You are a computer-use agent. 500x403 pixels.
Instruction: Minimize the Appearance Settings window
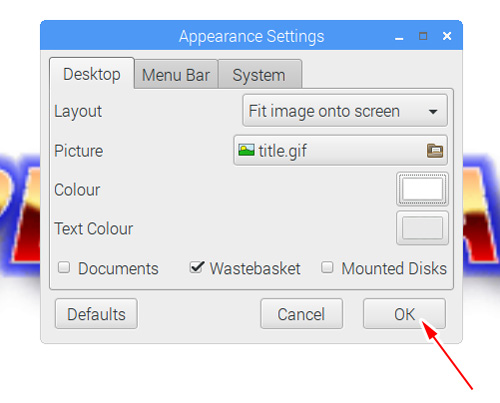399,36
